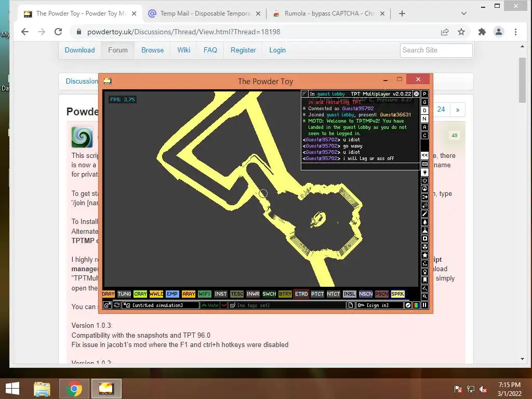Select the Electronics plug category icon
The height and width of the screenshot is (399, 532).
[424, 172]
